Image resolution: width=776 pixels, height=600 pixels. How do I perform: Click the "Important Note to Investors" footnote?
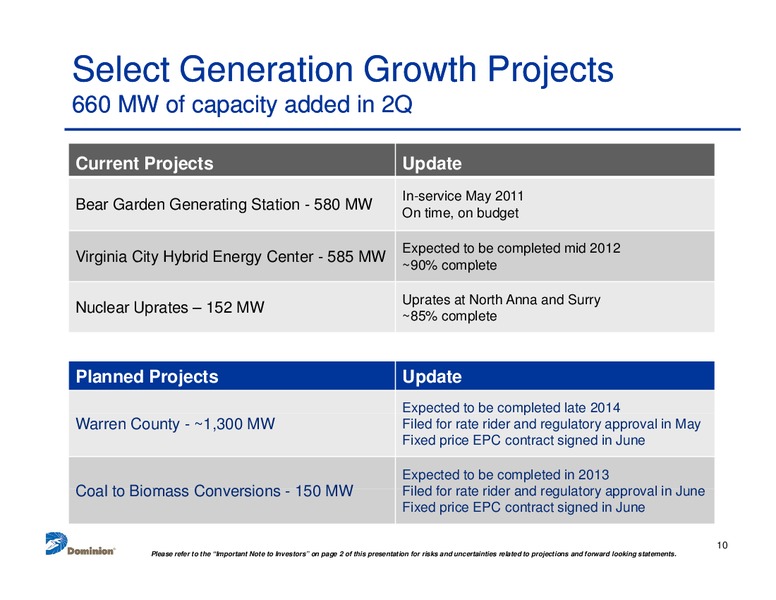[414, 554]
